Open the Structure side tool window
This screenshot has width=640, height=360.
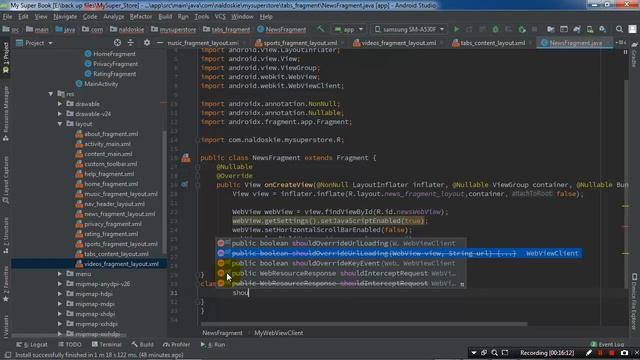click(x=6, y=236)
